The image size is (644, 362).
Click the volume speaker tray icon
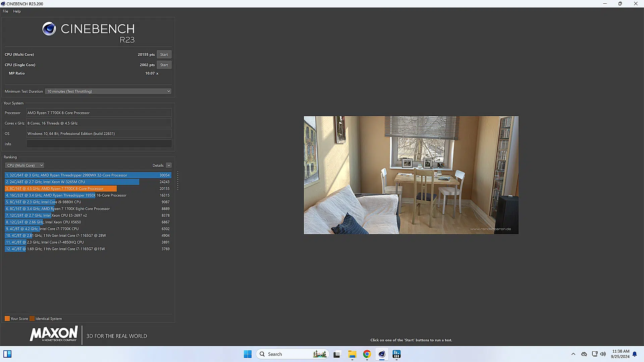(603, 354)
